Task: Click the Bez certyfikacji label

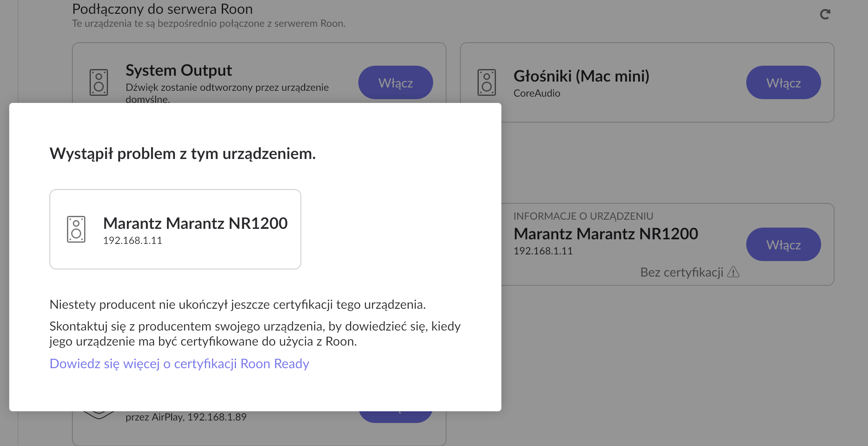Action: 682,272
